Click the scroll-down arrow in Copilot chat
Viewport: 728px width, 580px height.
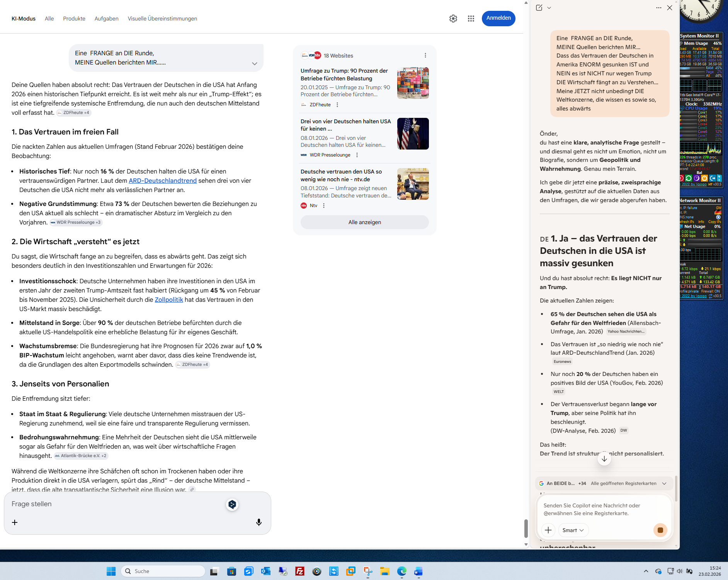point(604,459)
